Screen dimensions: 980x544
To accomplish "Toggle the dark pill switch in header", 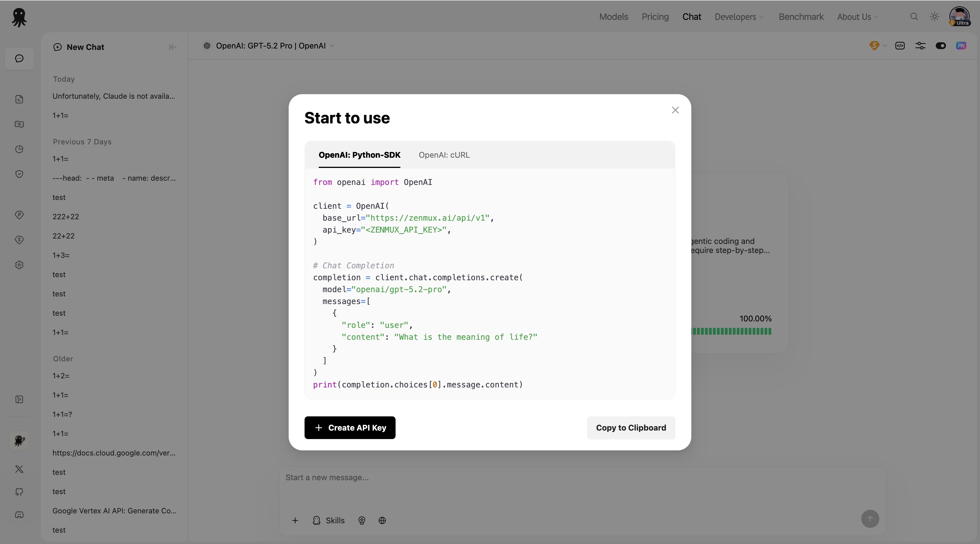I will pos(940,46).
